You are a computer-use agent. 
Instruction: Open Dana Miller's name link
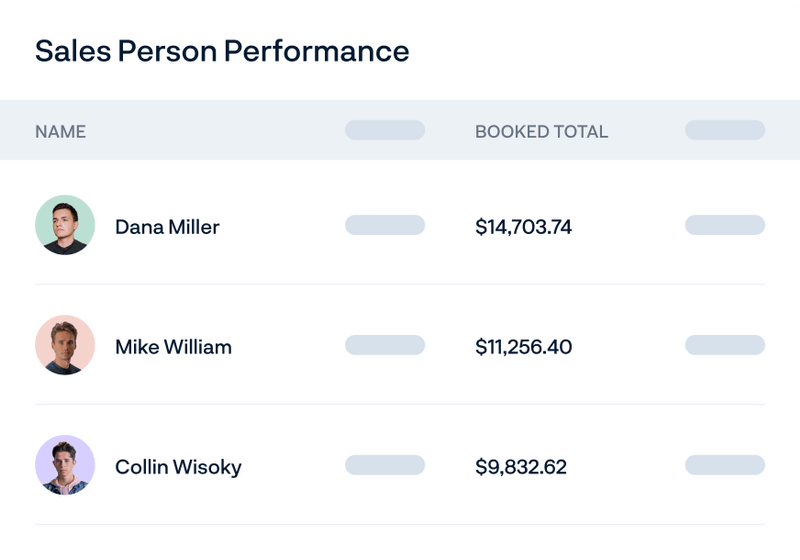[167, 227]
